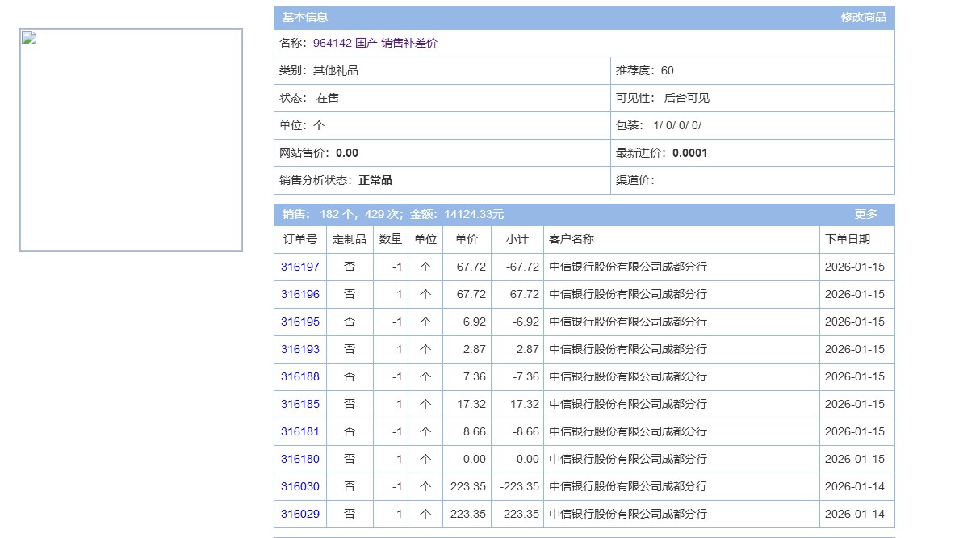This screenshot has height=538, width=980.
Task: Click 更多 to view more sales
Action: [865, 215]
